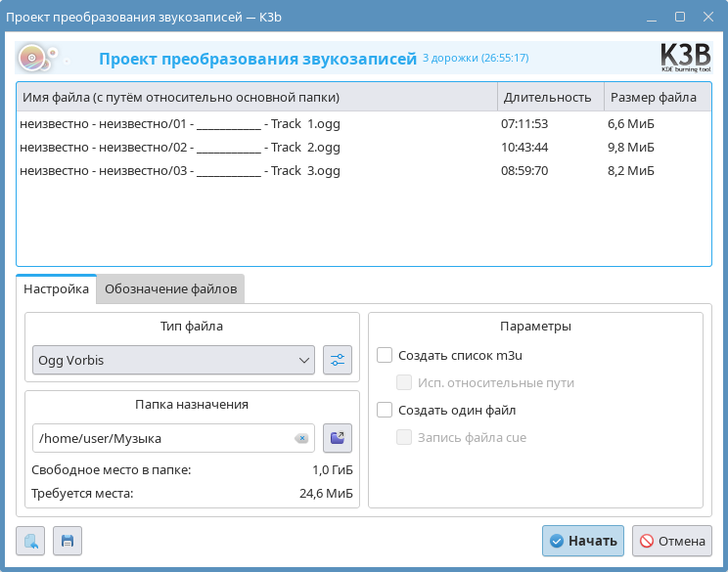Sort by the 'Размер файла' column header
Screen dimensions: 728x572
[653, 97]
